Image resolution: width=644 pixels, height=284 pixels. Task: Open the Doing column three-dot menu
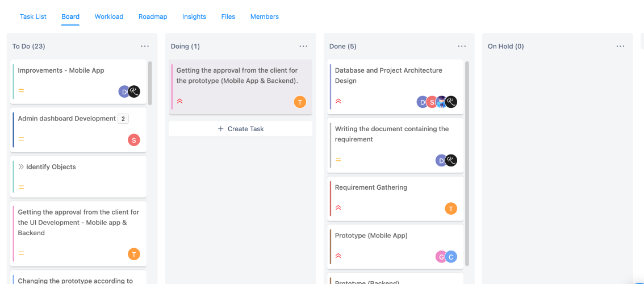pos(303,47)
